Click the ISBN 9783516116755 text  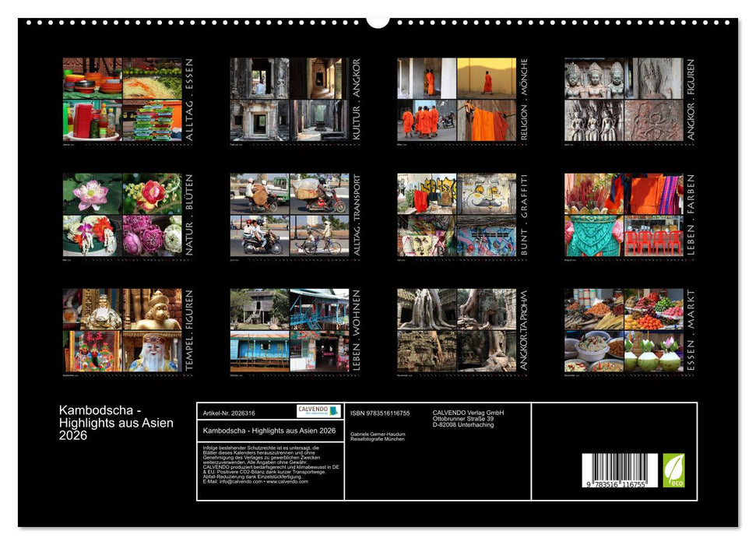[380, 413]
